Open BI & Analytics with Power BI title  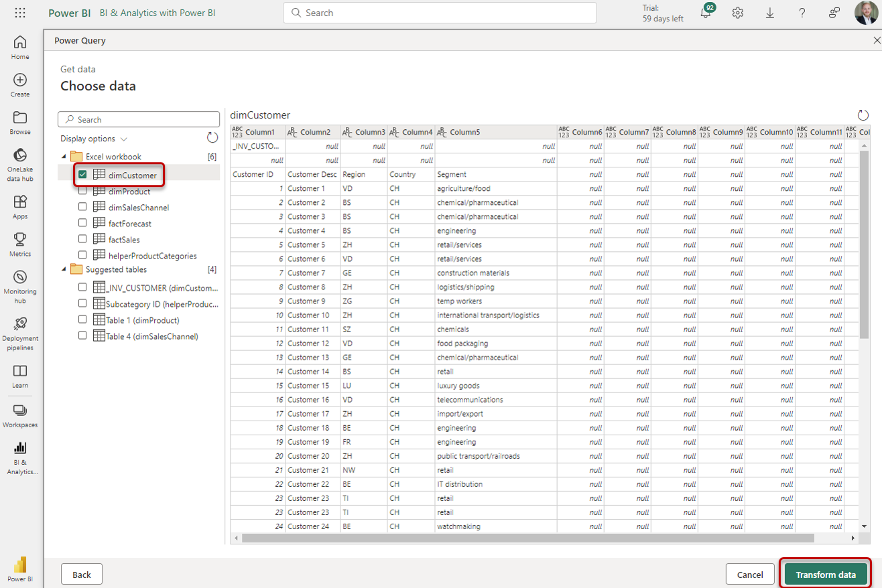(x=157, y=13)
